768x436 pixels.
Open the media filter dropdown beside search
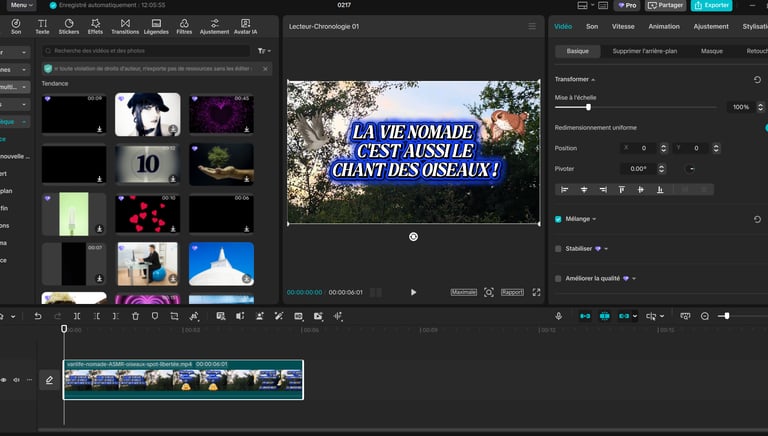point(263,50)
